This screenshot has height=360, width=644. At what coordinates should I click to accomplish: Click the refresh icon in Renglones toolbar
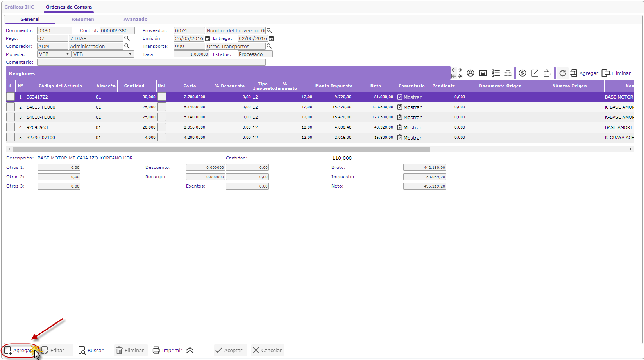(x=562, y=73)
